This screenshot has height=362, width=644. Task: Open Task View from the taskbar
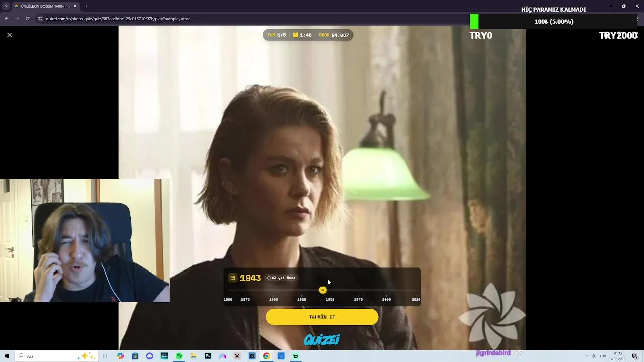click(x=106, y=356)
